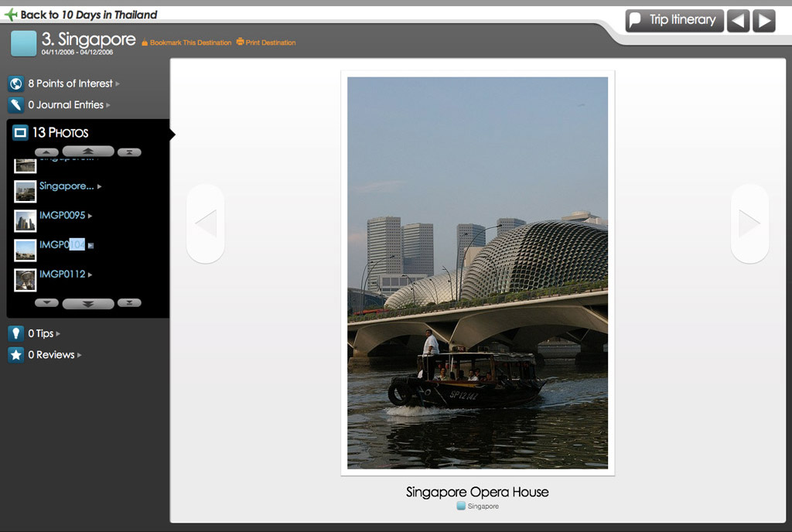Click the lightbulb Tips icon
Image resolution: width=792 pixels, height=532 pixels.
tap(15, 333)
